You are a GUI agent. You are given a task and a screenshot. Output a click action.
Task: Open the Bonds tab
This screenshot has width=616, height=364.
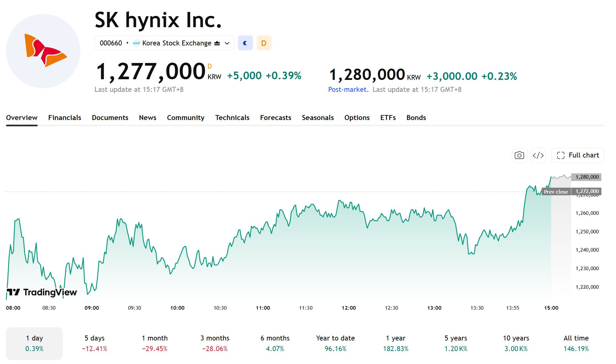416,118
